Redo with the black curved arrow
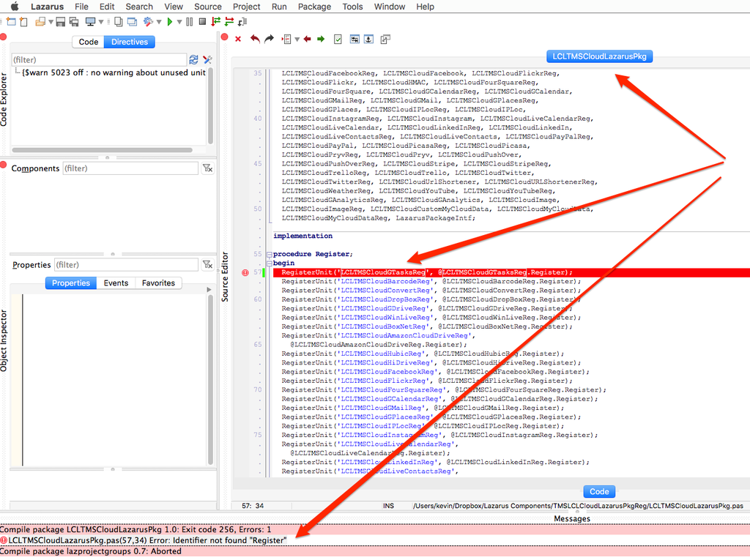The width and height of the screenshot is (750, 560). coord(270,39)
